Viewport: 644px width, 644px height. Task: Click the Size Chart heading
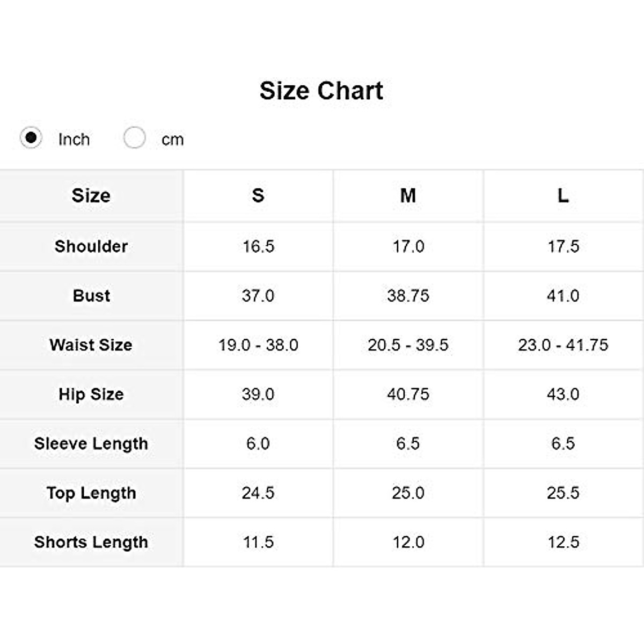click(x=321, y=91)
